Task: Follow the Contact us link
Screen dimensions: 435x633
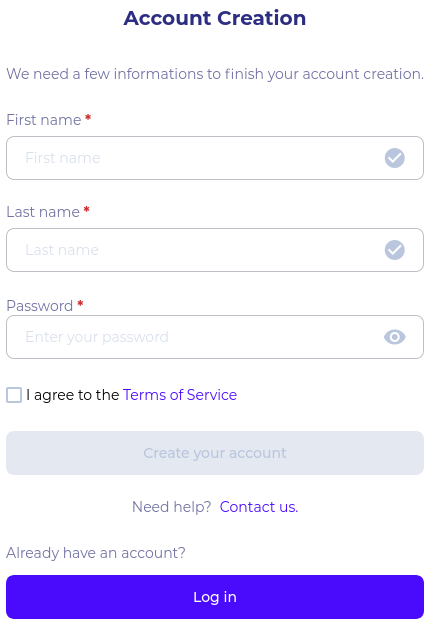Action: [x=259, y=507]
